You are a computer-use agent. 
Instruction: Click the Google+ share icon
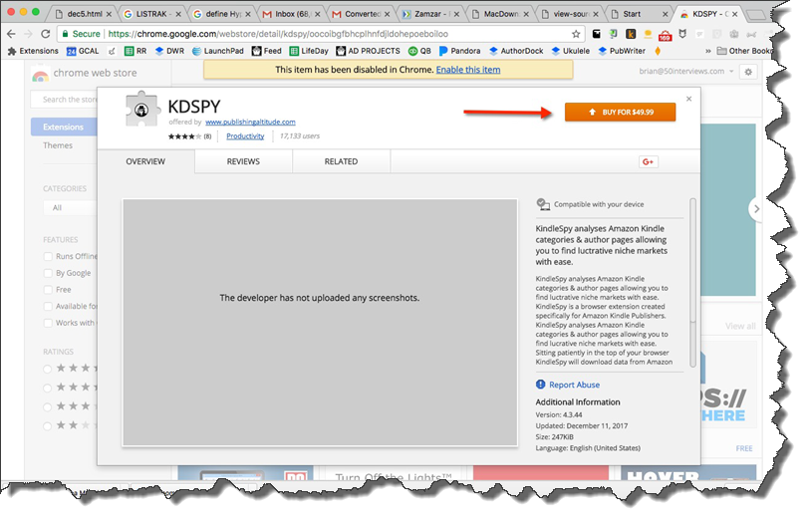click(648, 161)
